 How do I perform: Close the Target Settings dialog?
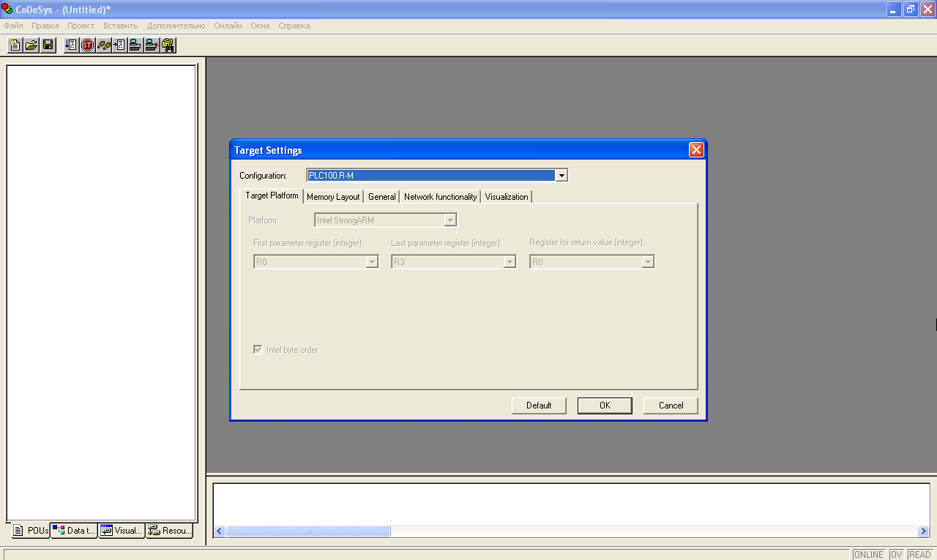pyautogui.click(x=696, y=150)
